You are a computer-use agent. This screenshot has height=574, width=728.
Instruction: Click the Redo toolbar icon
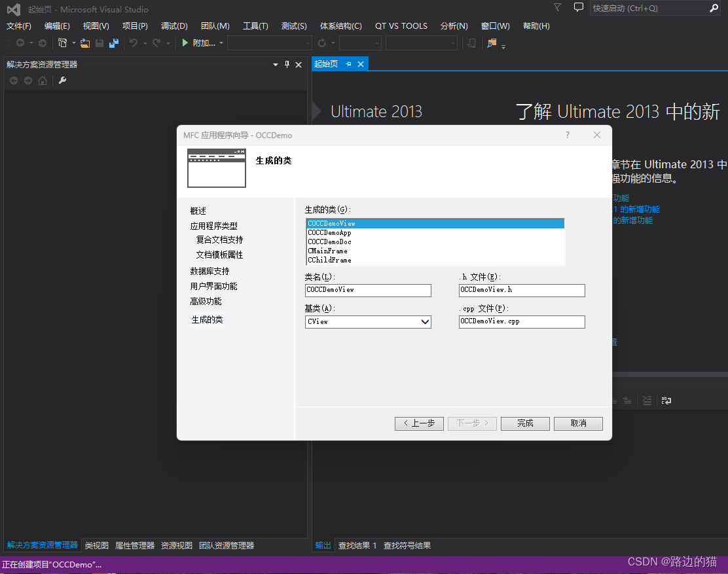point(156,43)
